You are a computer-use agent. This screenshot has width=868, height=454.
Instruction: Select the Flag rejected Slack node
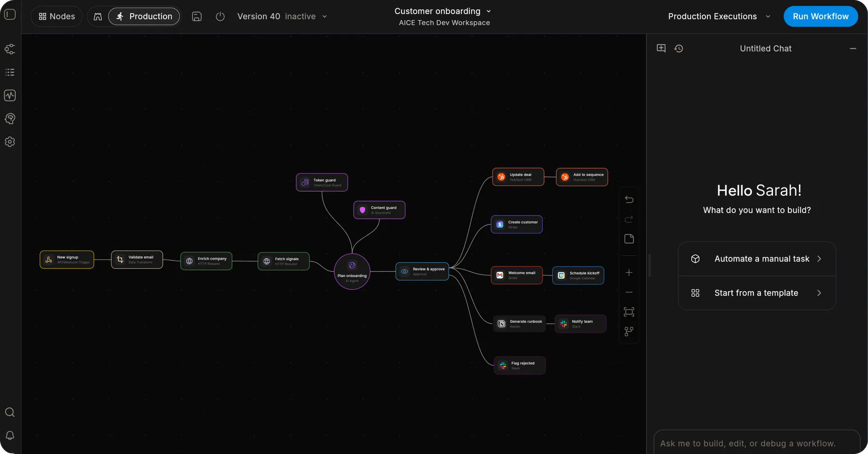click(x=520, y=365)
